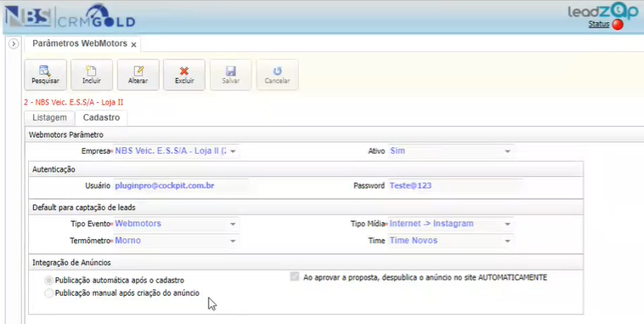Click the Excluir delete button
This screenshot has width=644, height=324.
point(184,75)
